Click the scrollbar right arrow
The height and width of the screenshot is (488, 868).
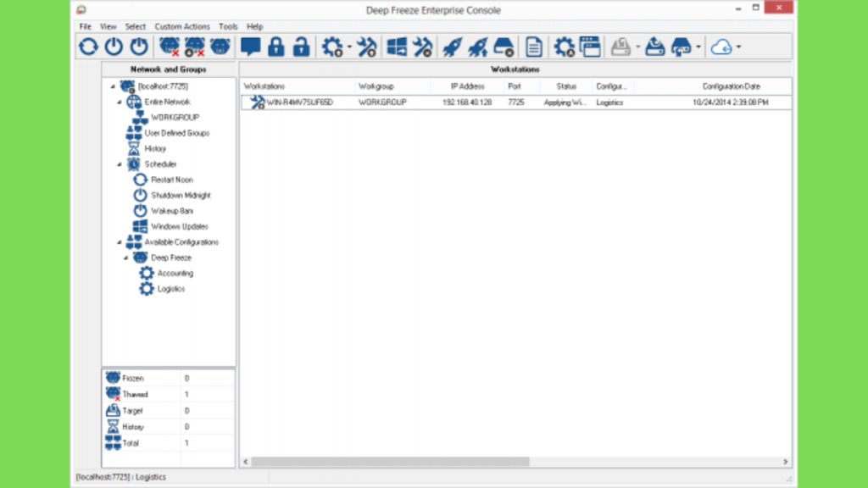786,462
